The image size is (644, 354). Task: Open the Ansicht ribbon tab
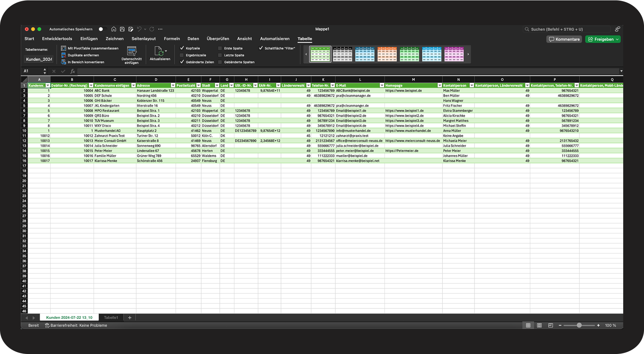point(245,39)
